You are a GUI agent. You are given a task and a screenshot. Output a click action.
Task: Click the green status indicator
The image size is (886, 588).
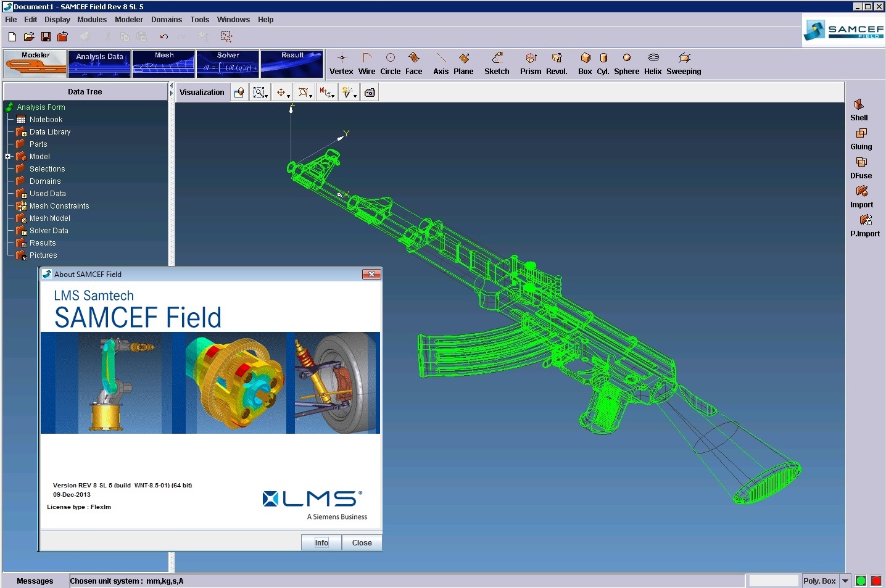[861, 581]
